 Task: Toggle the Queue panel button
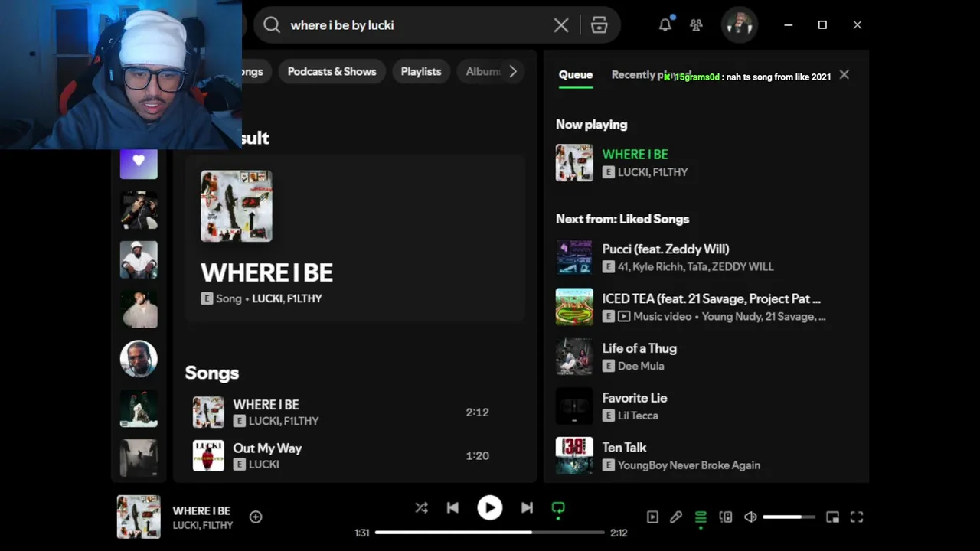[701, 517]
